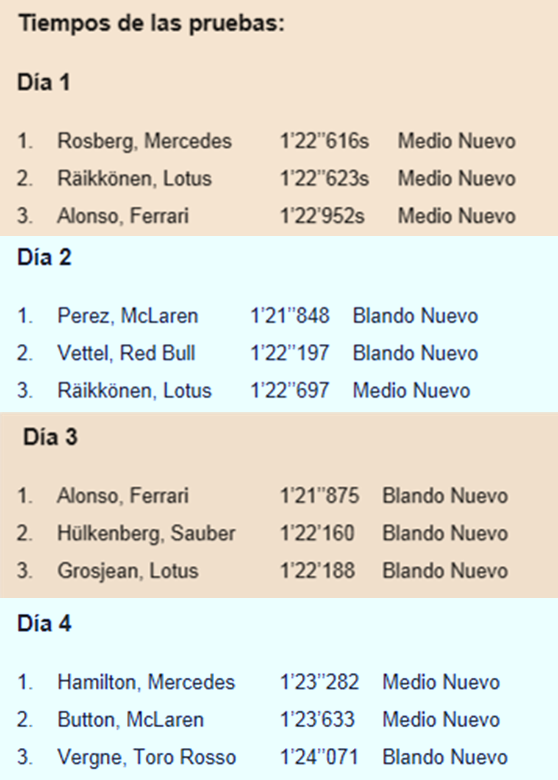Click 'Hülkenberg, Sauber' entry

pos(146,533)
